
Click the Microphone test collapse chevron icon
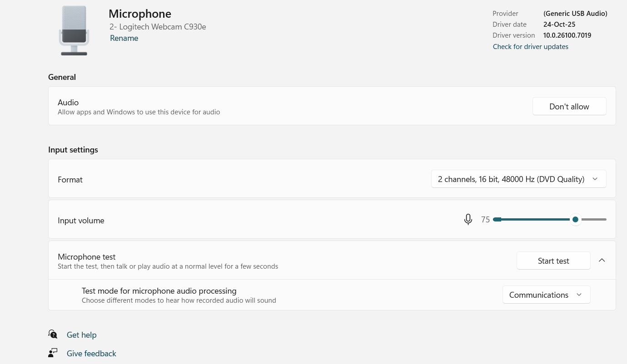click(602, 260)
